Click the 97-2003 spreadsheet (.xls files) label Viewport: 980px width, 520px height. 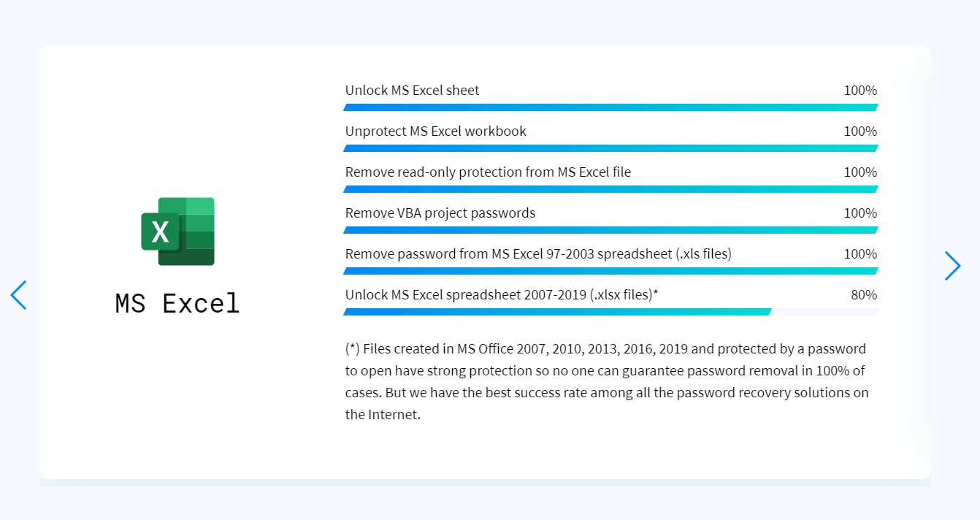[538, 254]
